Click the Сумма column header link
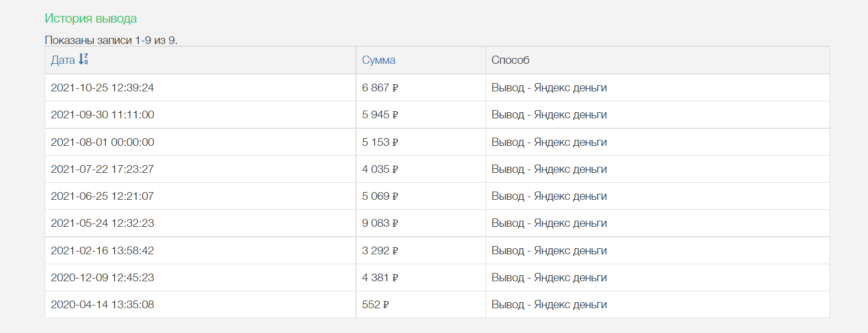 (379, 60)
